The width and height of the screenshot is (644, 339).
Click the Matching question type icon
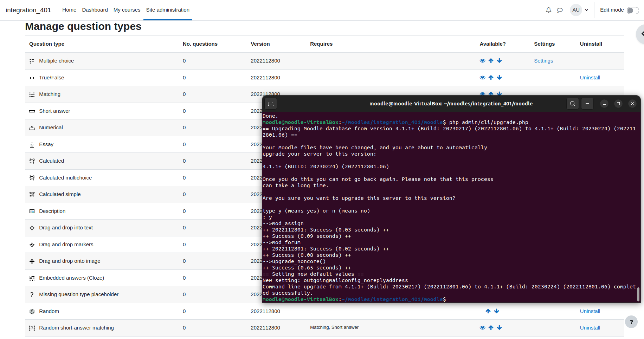pyautogui.click(x=32, y=94)
